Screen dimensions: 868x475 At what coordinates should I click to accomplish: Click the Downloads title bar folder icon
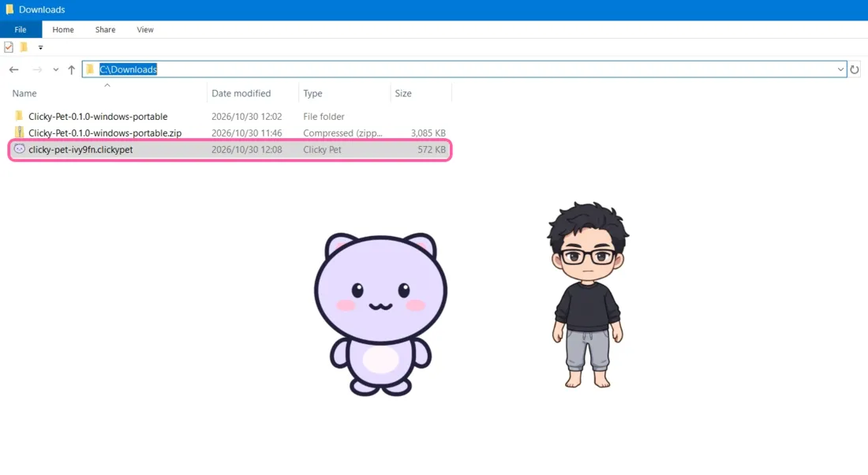[x=9, y=9]
